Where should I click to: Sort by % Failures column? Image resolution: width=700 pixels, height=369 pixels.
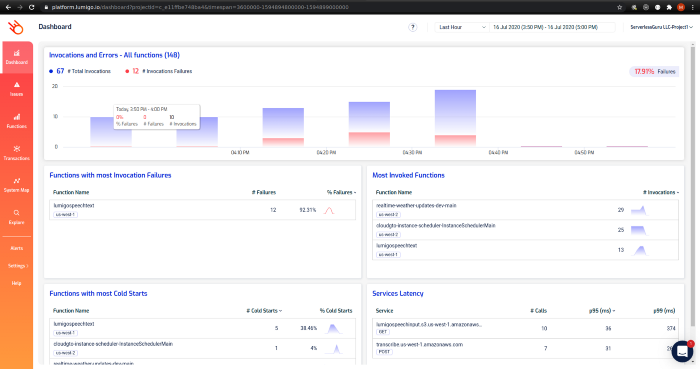[x=341, y=192]
